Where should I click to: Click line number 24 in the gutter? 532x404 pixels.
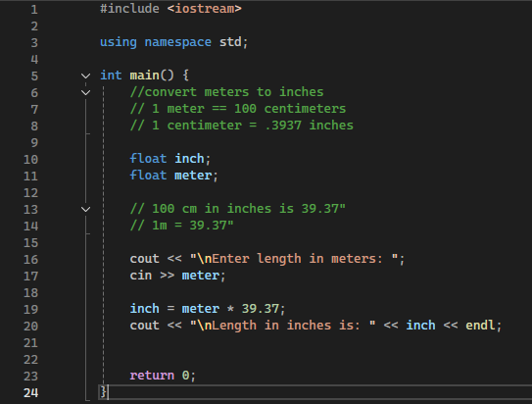click(30, 393)
